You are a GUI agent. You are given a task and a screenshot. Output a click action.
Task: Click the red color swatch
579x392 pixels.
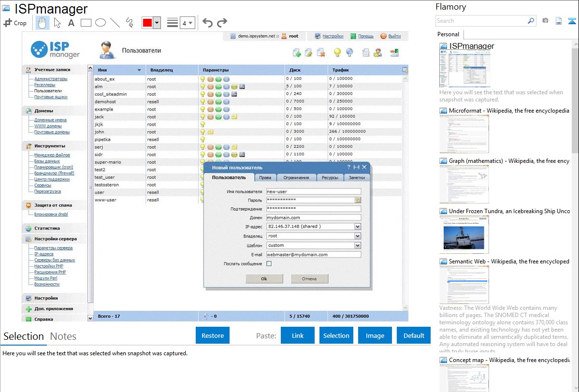147,23
